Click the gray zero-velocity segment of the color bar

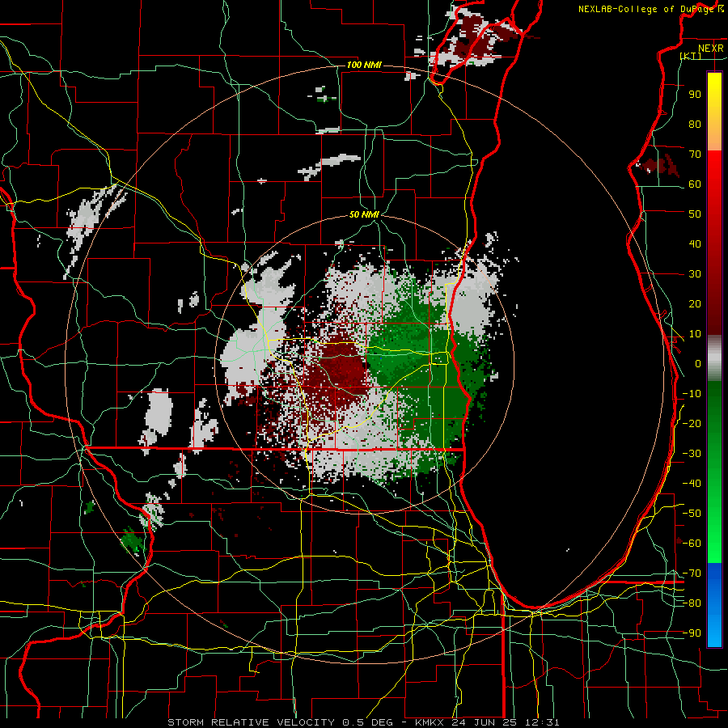(x=714, y=358)
